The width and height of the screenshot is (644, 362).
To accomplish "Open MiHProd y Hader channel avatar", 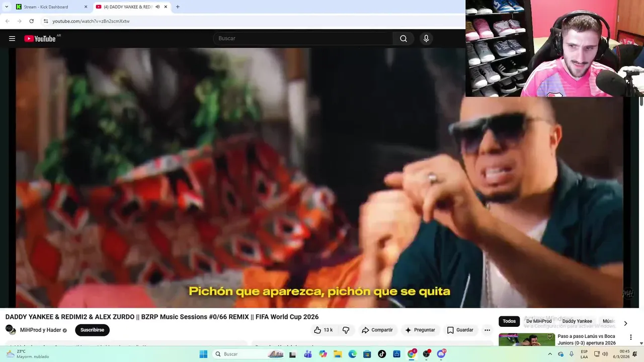I will point(11,330).
